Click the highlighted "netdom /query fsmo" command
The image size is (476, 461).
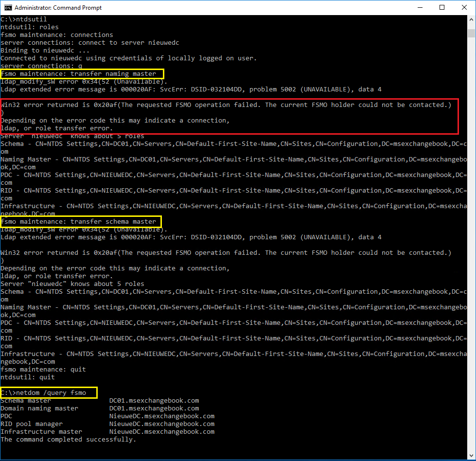(x=49, y=392)
